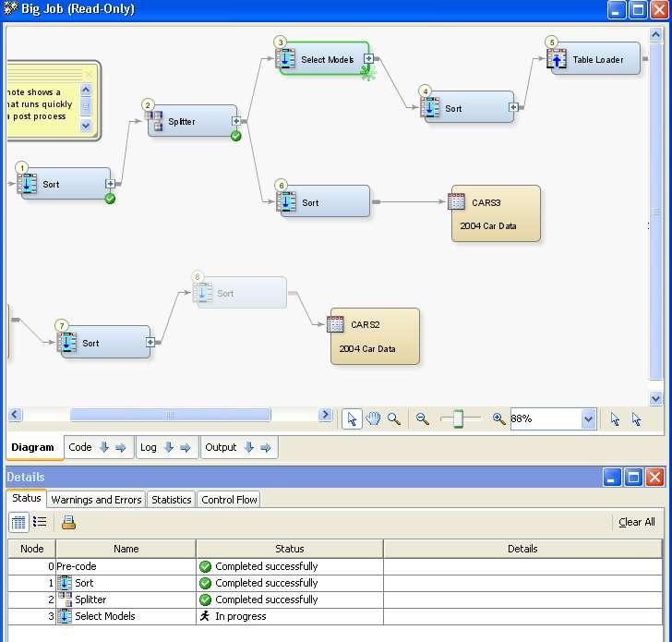Viewport: 672px width, 642px height.
Task: Maximize the Details panel
Action: pyautogui.click(x=633, y=477)
